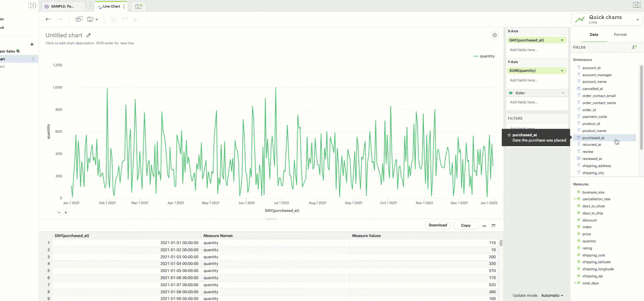Open the SUM(quantity) field dropdown
Image resolution: width=644 pixels, height=301 pixels.
[x=562, y=71]
